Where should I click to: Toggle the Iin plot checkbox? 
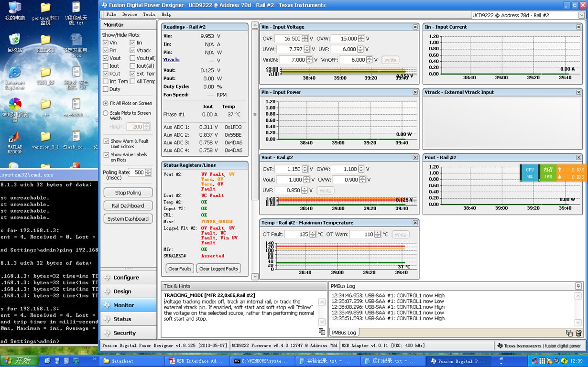pos(132,43)
